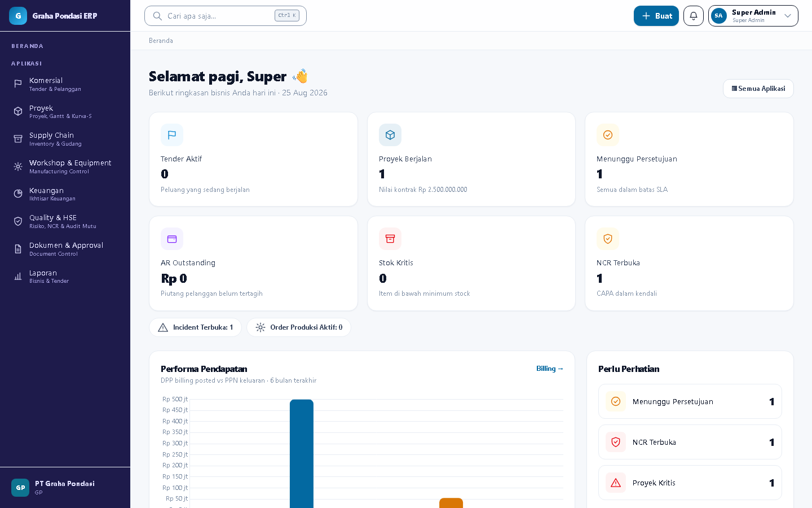Open Dokumen & Approval sidebar item
The image size is (812, 508).
click(65, 249)
